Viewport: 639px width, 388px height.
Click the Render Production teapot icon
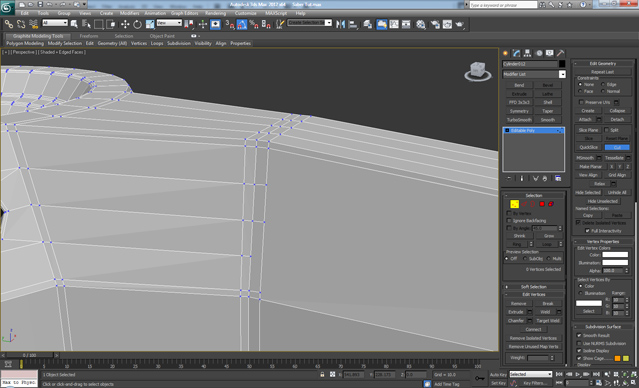tap(460, 24)
